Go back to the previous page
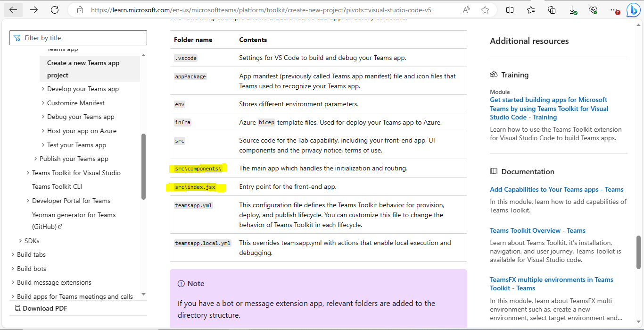The height and width of the screenshot is (330, 644). point(13,9)
